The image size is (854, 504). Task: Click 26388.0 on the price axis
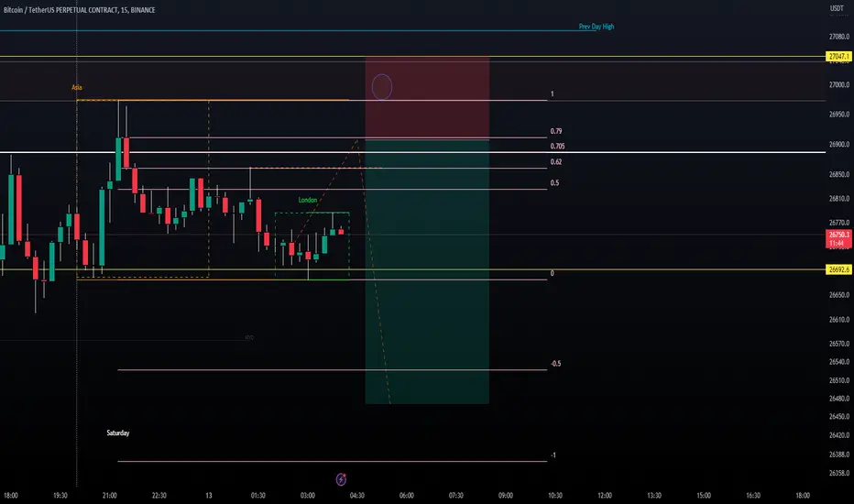pos(839,455)
